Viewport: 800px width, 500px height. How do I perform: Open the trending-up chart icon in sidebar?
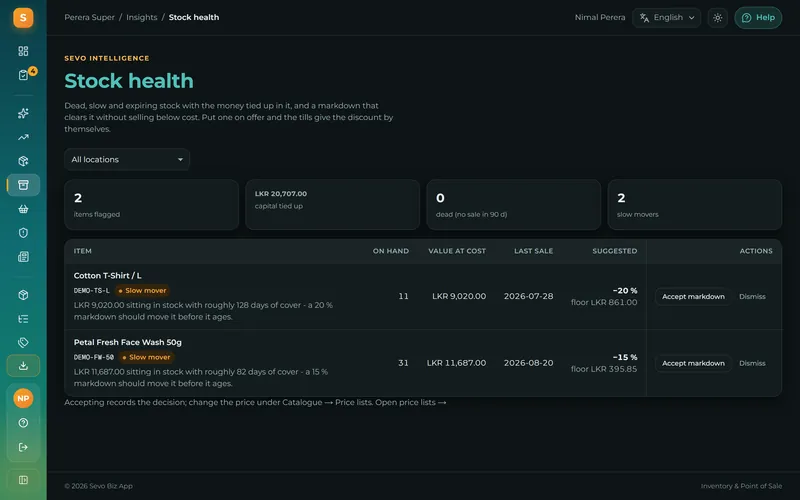coord(23,137)
